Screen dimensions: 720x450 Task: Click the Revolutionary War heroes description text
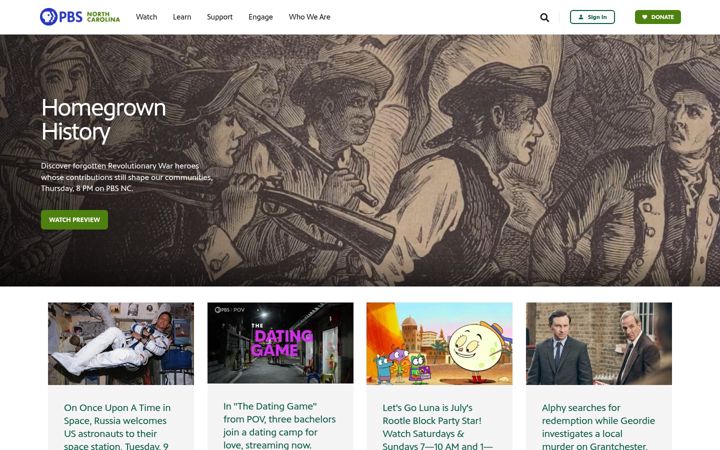pyautogui.click(x=127, y=177)
